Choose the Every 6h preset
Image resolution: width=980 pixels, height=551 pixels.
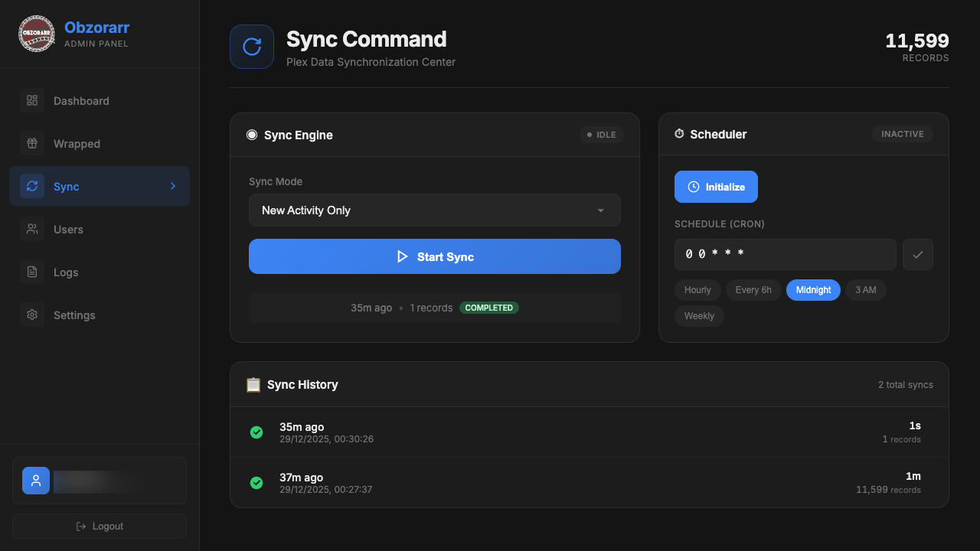(x=753, y=290)
